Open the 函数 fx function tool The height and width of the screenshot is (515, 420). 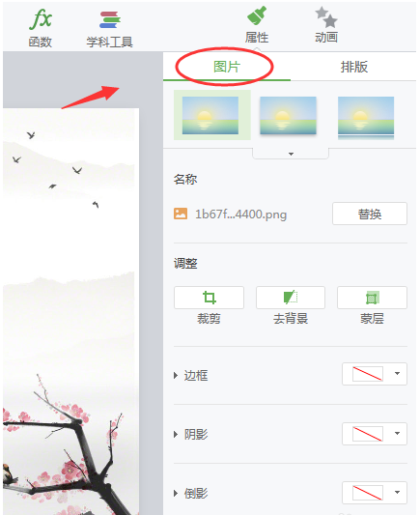(40, 29)
